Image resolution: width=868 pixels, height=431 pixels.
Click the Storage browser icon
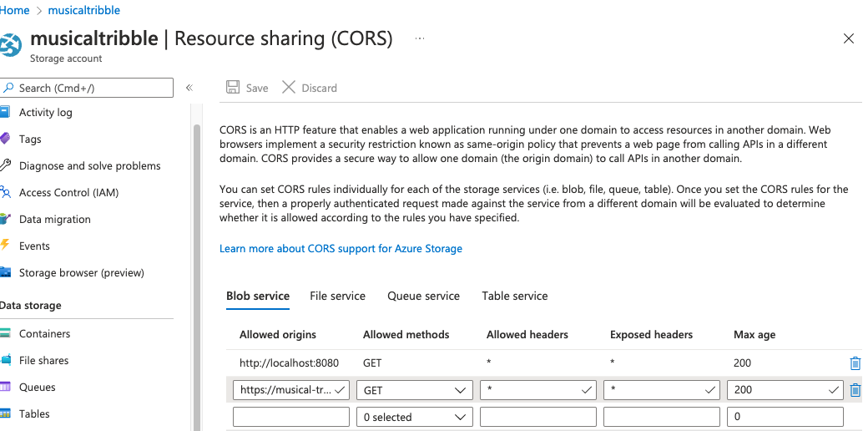pos(4,272)
